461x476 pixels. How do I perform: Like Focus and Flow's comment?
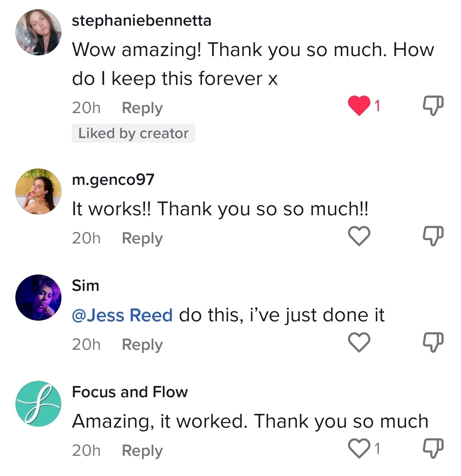click(x=359, y=448)
